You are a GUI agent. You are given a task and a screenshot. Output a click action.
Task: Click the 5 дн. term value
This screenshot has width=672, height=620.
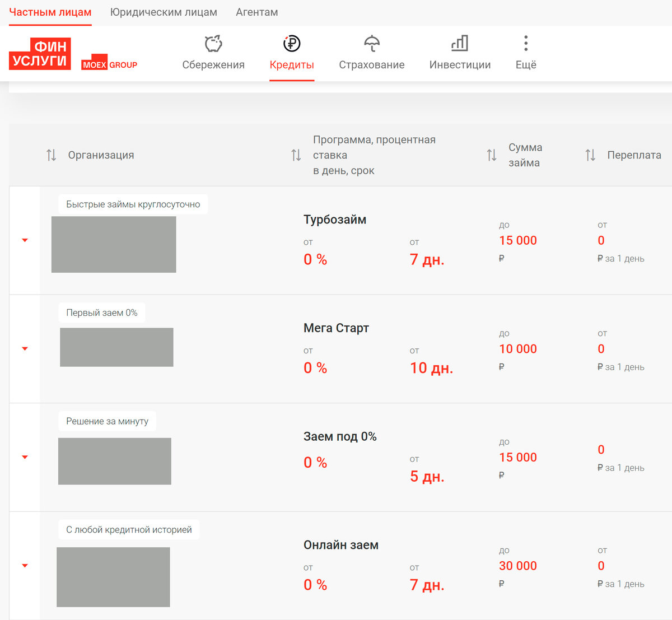point(427,477)
